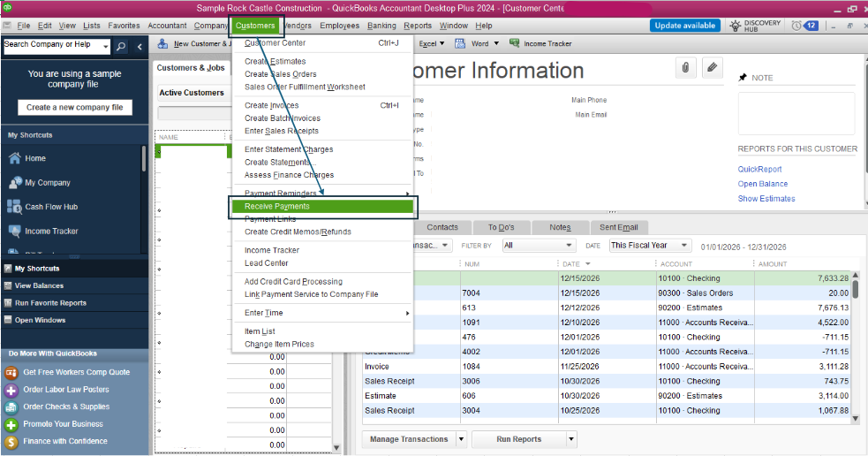The image size is (868, 456).
Task: Click the paperclip attach icon
Action: (x=684, y=68)
